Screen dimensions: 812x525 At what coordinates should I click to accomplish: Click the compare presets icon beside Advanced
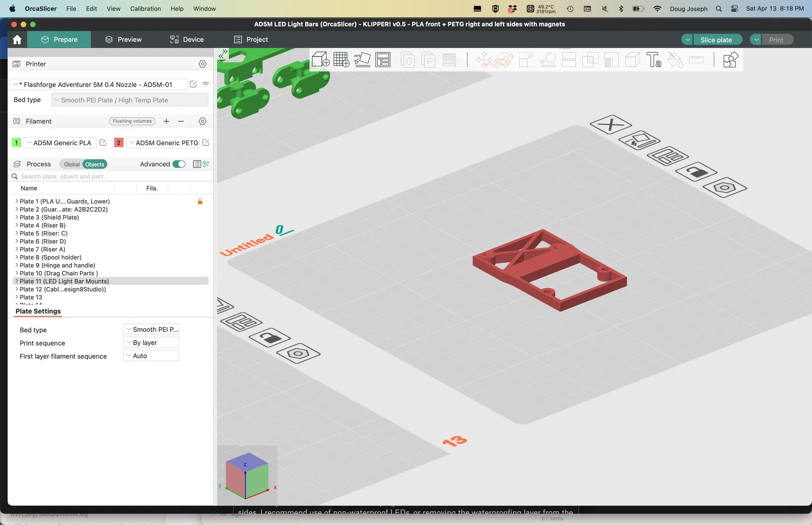(206, 164)
